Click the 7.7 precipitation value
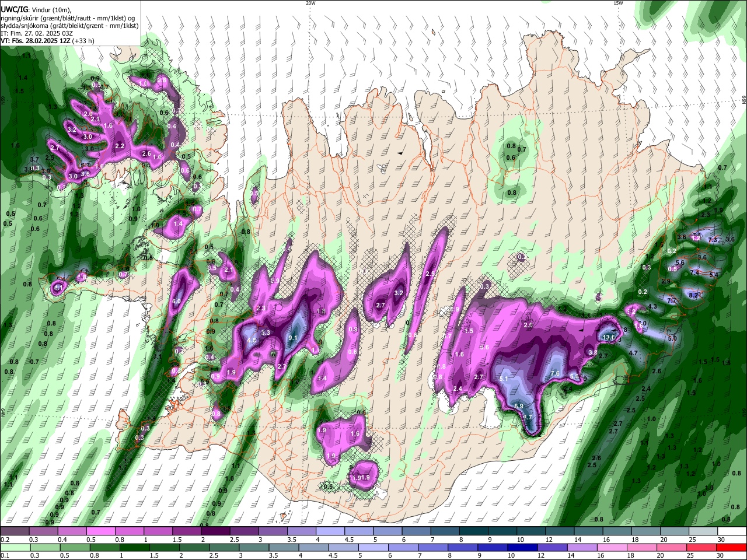747x560 pixels. coord(671,300)
